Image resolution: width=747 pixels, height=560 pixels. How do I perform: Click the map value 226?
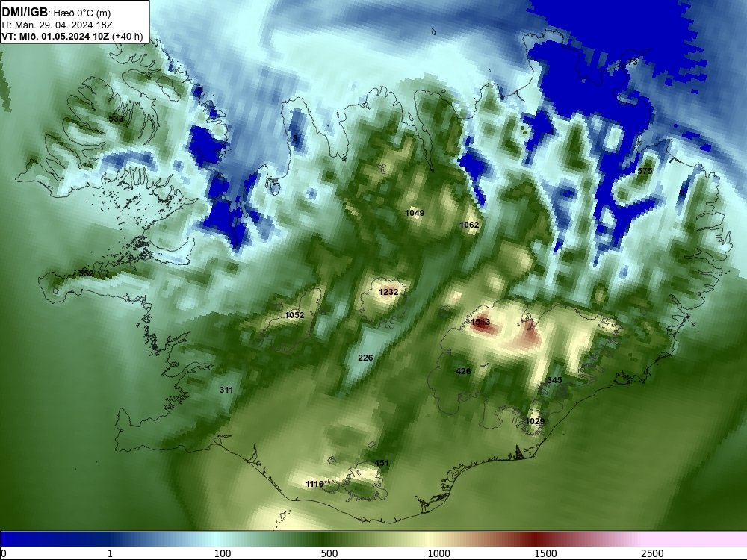(365, 358)
